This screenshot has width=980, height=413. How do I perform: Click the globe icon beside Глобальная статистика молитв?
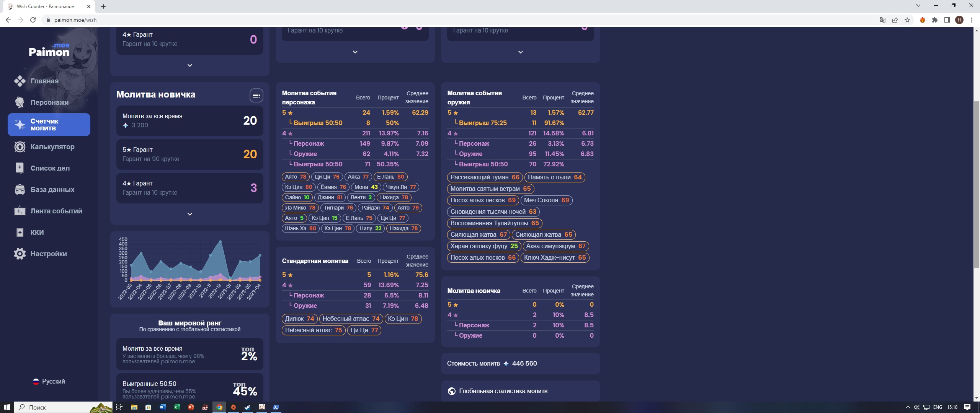452,391
